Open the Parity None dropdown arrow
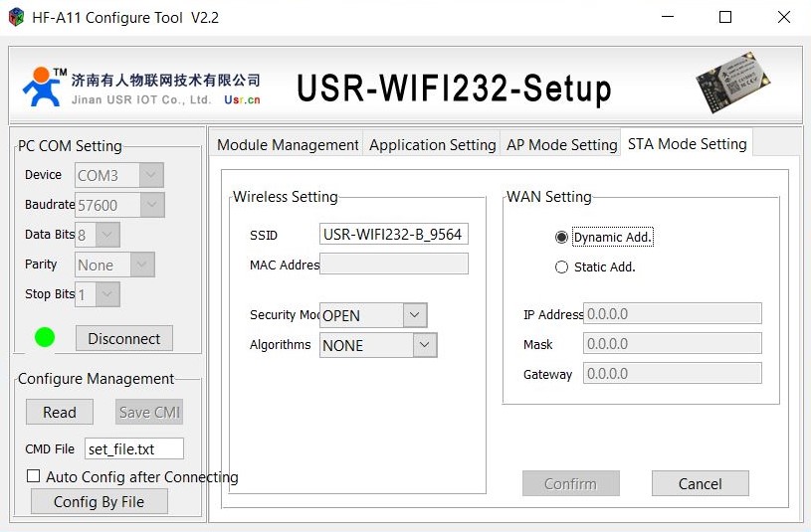811x532 pixels. (142, 265)
